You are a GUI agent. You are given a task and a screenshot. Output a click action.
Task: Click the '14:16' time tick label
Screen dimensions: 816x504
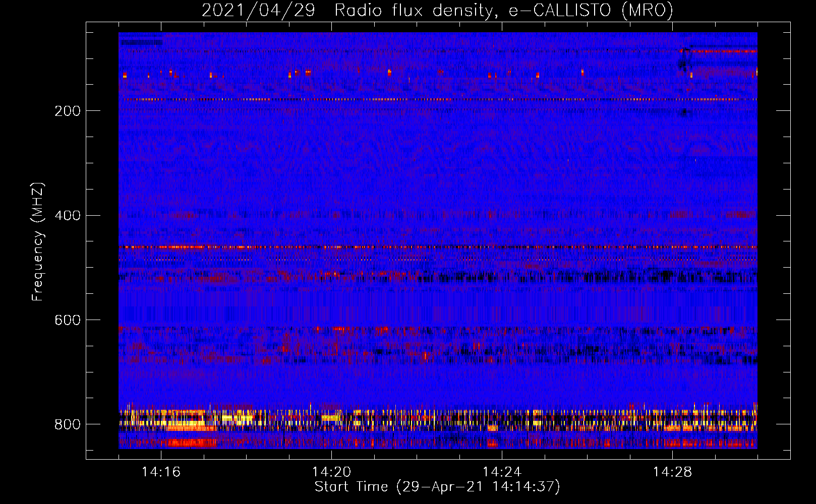tap(161, 472)
